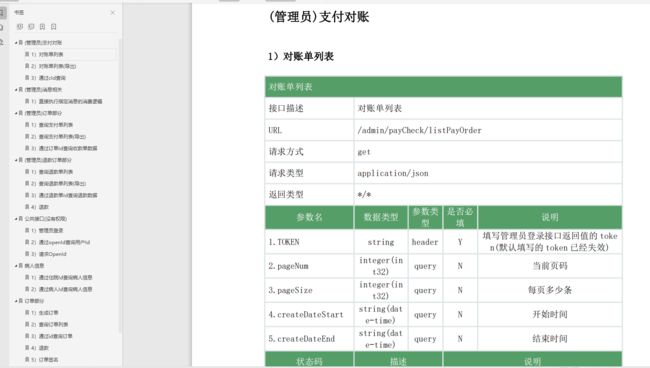Click the 参数名 column header

click(310, 217)
